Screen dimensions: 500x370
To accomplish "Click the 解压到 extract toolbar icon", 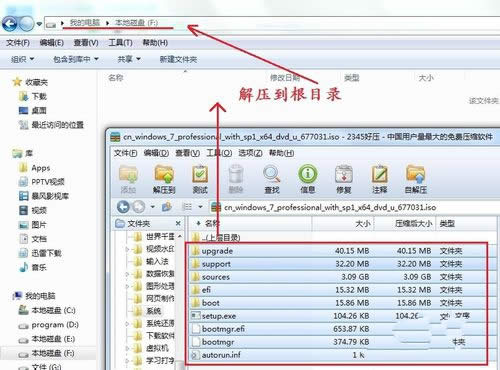I will coord(164,179).
